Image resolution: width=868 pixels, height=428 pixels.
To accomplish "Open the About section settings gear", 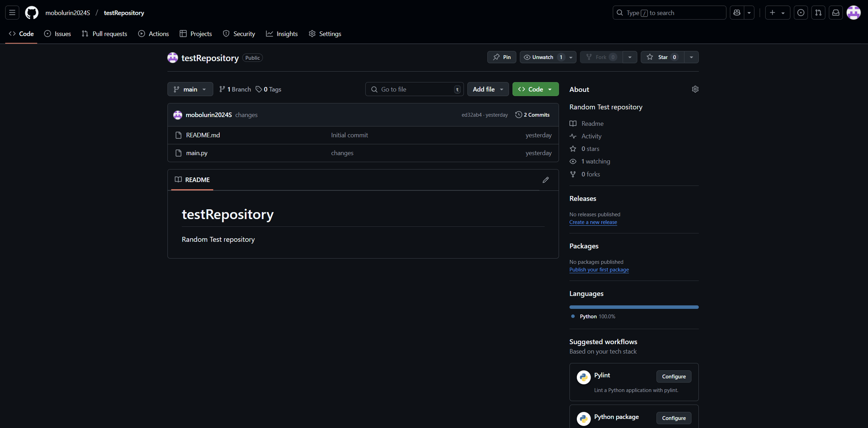I will tap(695, 89).
